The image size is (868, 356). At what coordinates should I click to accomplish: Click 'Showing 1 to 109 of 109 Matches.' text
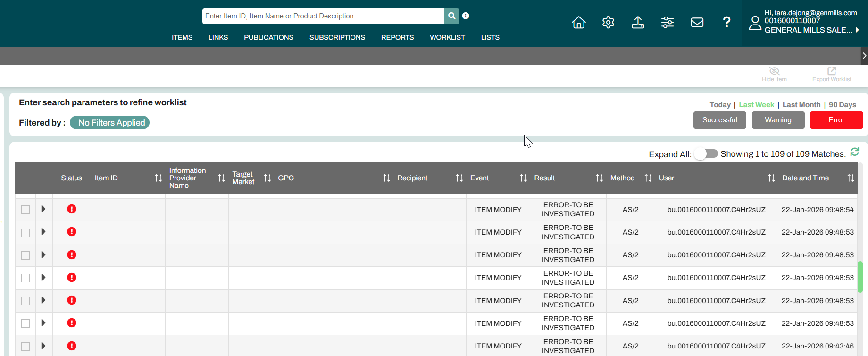click(783, 154)
